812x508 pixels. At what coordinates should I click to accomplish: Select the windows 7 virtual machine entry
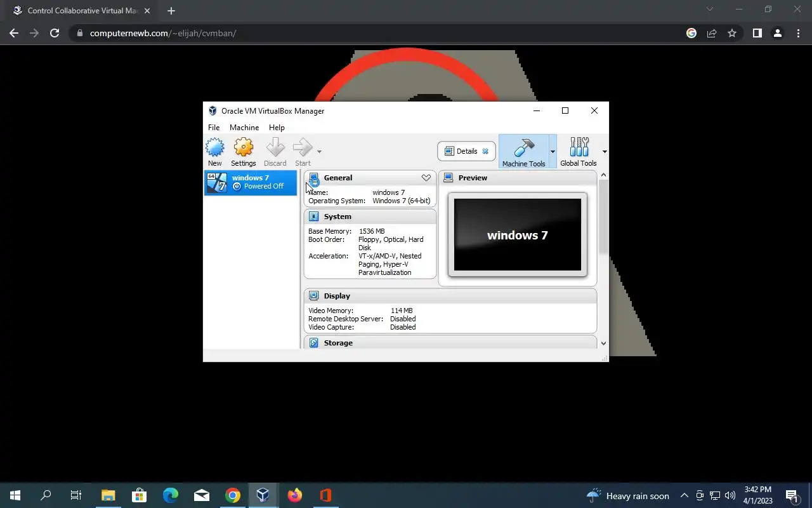click(x=251, y=182)
